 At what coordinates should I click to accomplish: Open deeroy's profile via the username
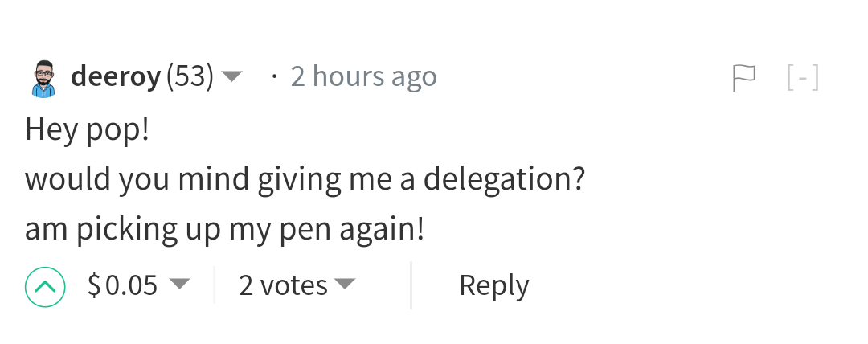point(116,76)
